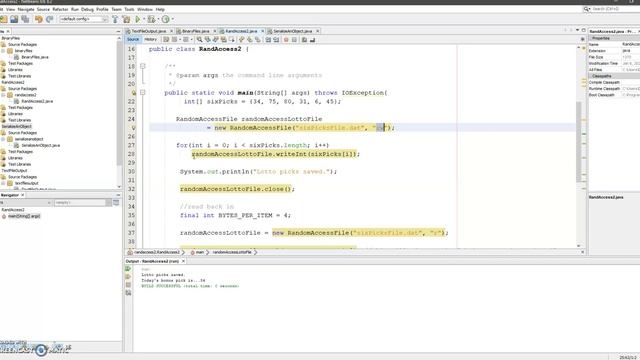Open the Debug Project dropdown arrow
Image resolution: width=640 pixels, height=360 pixels.
click(158, 19)
